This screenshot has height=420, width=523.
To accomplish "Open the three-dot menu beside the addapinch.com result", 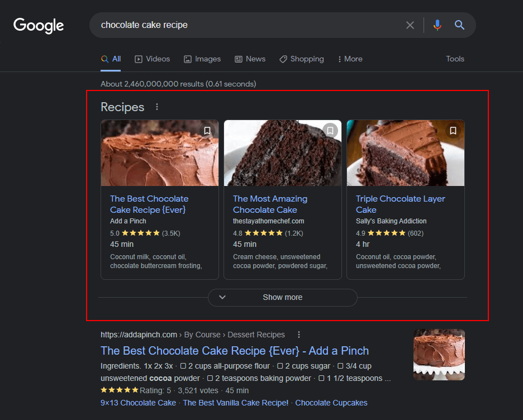I will 299,334.
